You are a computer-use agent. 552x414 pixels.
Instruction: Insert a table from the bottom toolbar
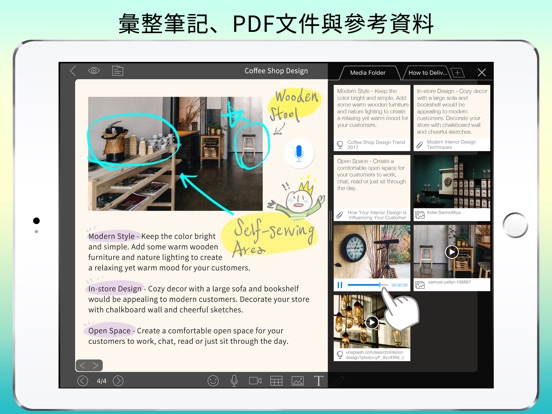(x=276, y=381)
